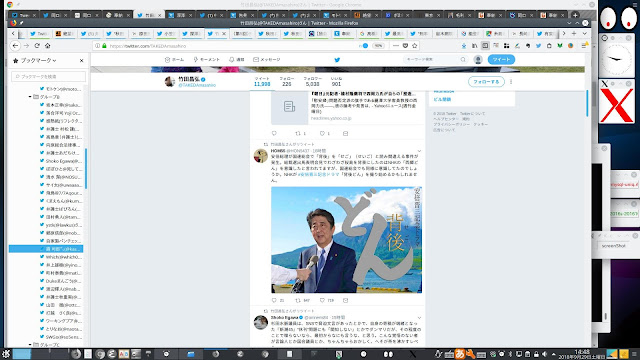The height and width of the screenshot is (360, 640).
Task: Collapse グループB bookmark folder
Action: tap(30, 97)
